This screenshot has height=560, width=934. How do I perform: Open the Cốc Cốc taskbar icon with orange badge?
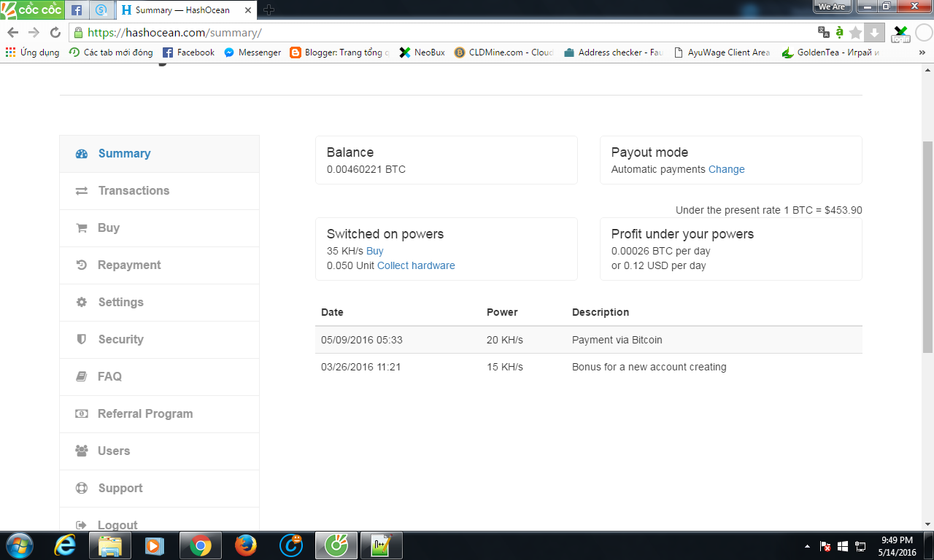tap(292, 545)
